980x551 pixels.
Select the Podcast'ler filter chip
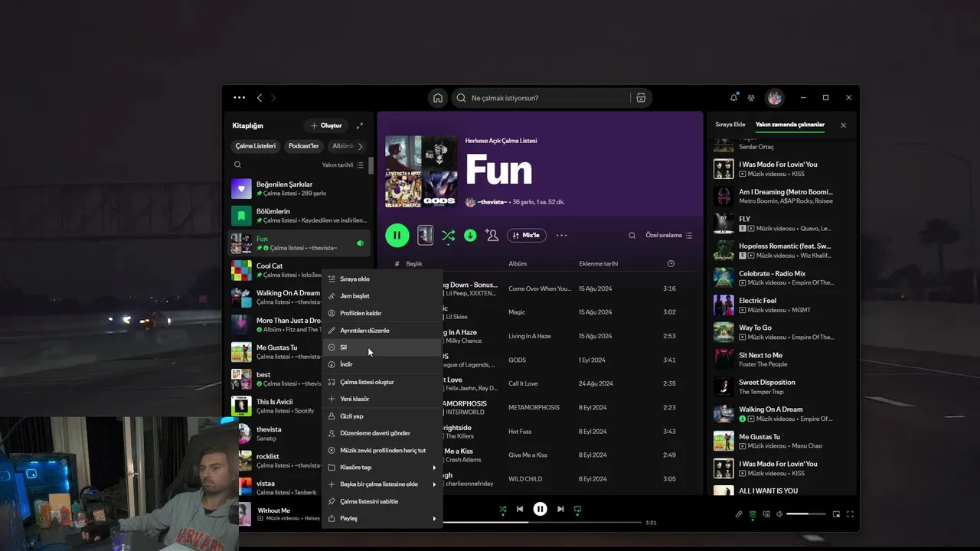(x=304, y=146)
